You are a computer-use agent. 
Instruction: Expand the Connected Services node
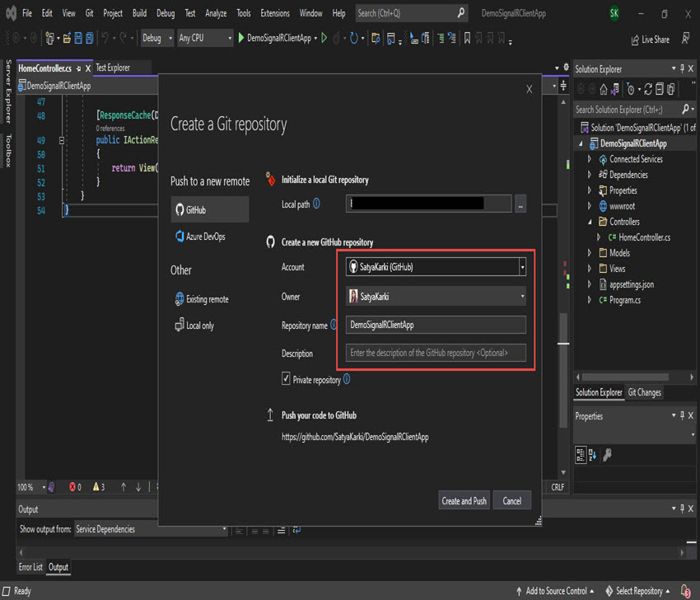coord(590,158)
